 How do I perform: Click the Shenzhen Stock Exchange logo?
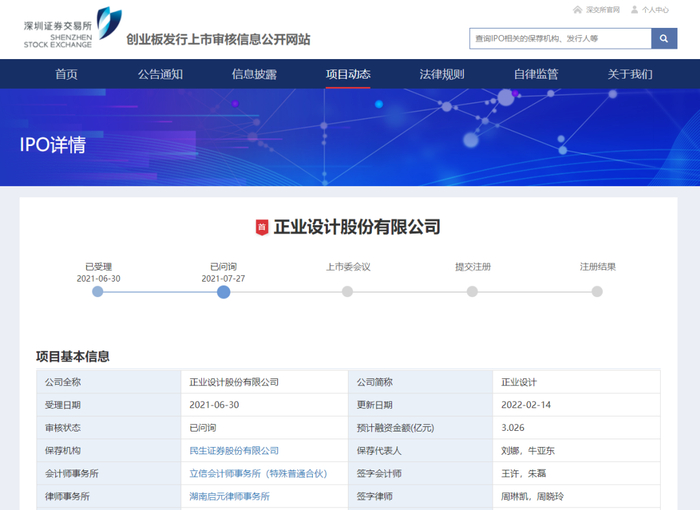pos(73,28)
